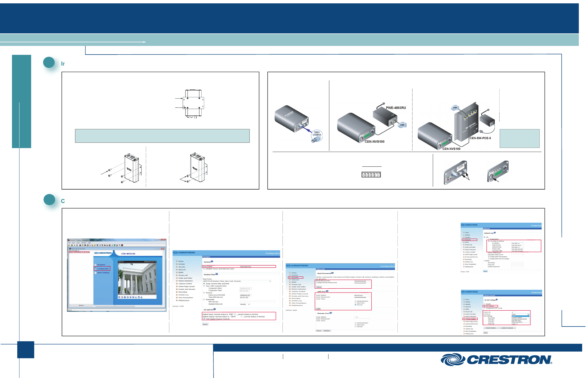
Task: Select Automatic system time option
Action: pyautogui.click(x=204, y=300)
